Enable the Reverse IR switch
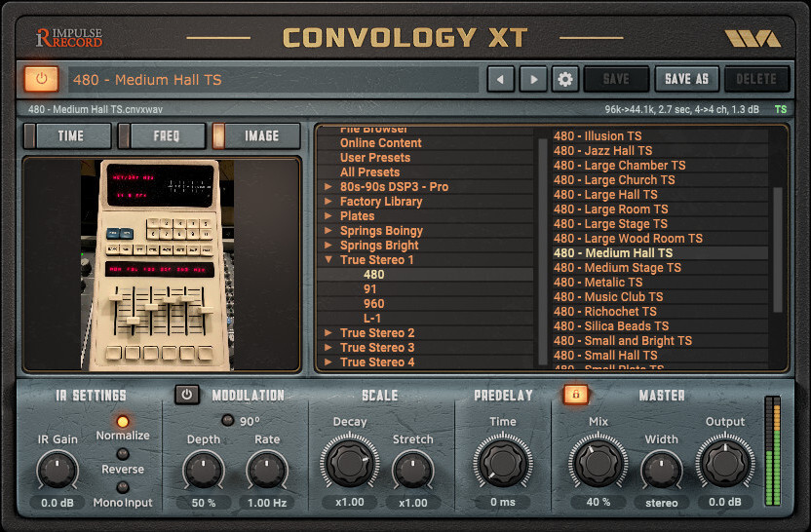 tap(123, 454)
